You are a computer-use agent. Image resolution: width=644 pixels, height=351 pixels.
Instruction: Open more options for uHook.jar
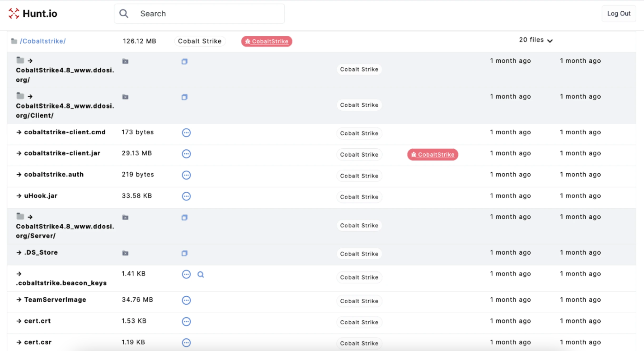(186, 196)
